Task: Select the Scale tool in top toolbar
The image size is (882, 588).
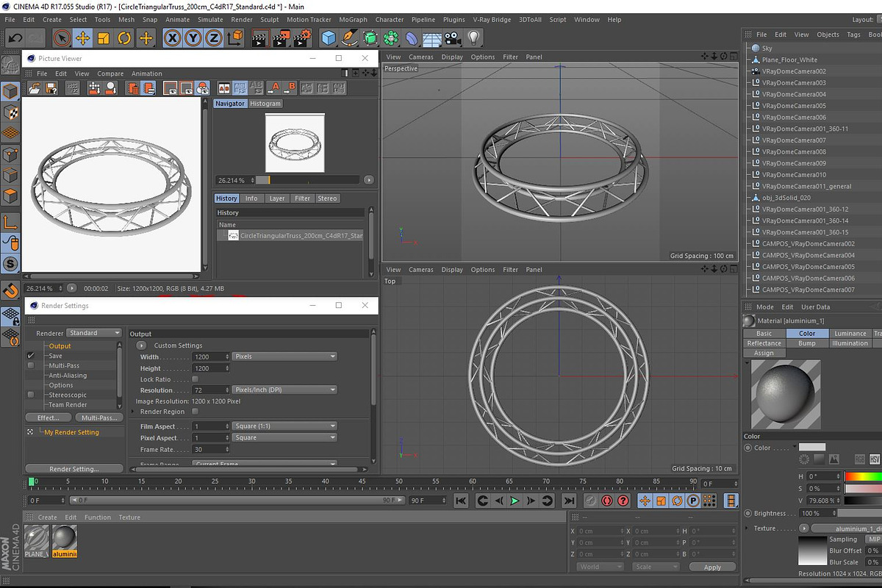Action: point(104,37)
